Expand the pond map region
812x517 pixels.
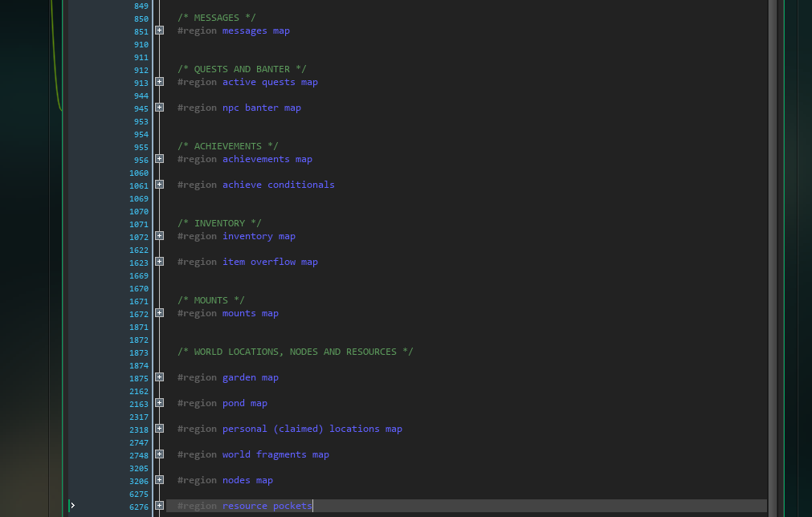pyautogui.click(x=159, y=402)
